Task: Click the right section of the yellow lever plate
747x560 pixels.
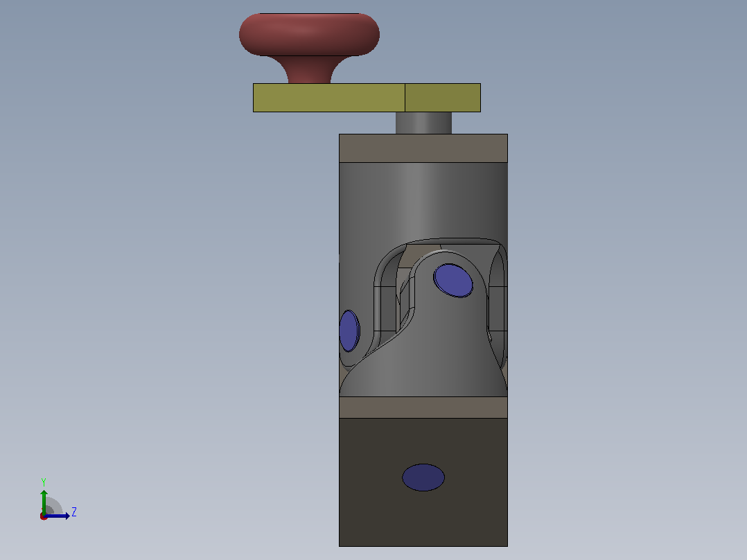Action: [x=443, y=98]
